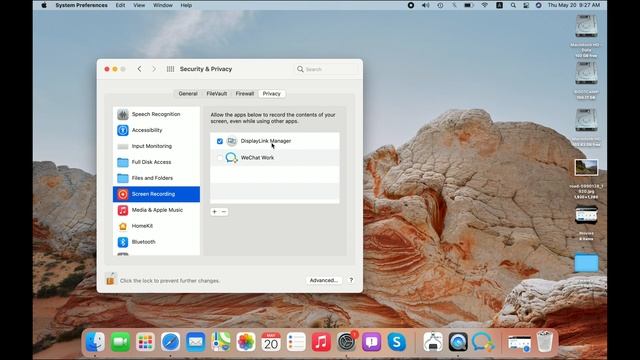
Task: Remove selected app with minus button
Action: click(x=224, y=212)
